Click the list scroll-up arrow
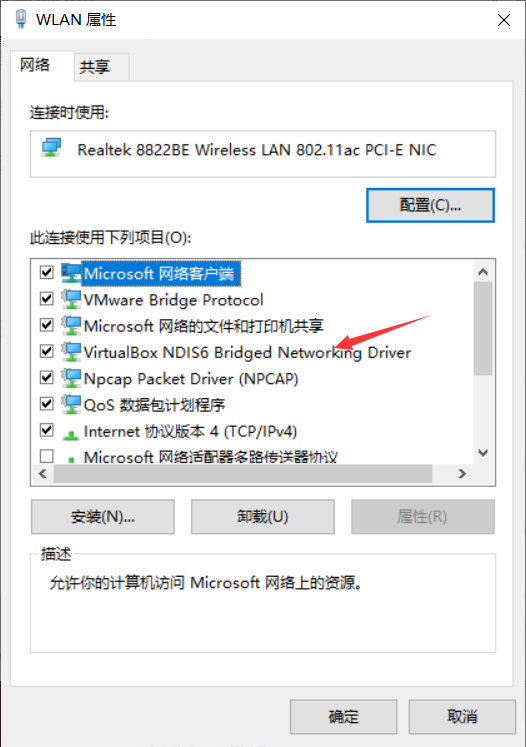This screenshot has width=526, height=747. [483, 272]
